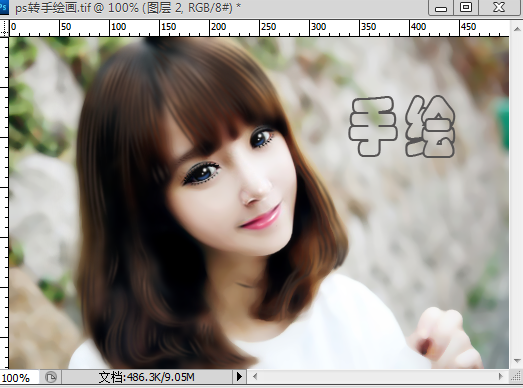Click the horizontal scrollbar right arrow
Viewport: 523px width, 388px height.
(500, 377)
